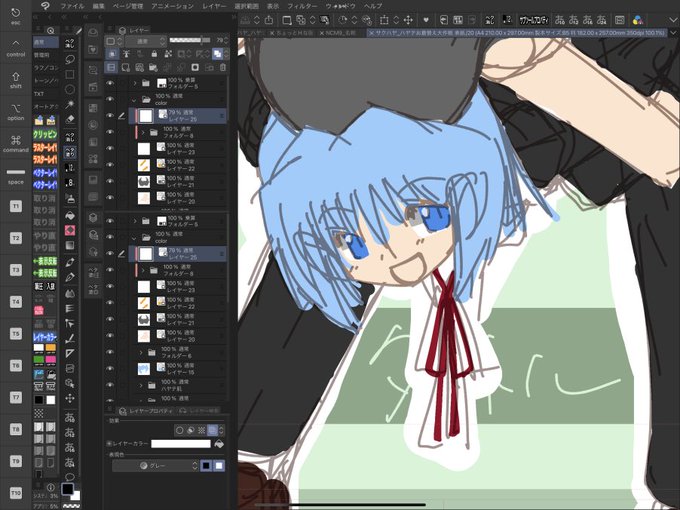Select the ラフ/コン set in quick access
680x510 pixels.
pyautogui.click(x=46, y=68)
